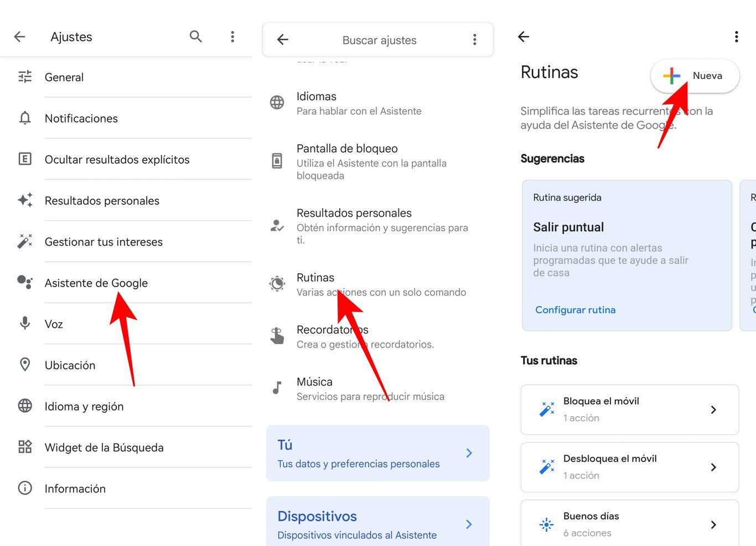Viewport: 756px width, 546px height.
Task: Tap the Información label
Action: [75, 488]
